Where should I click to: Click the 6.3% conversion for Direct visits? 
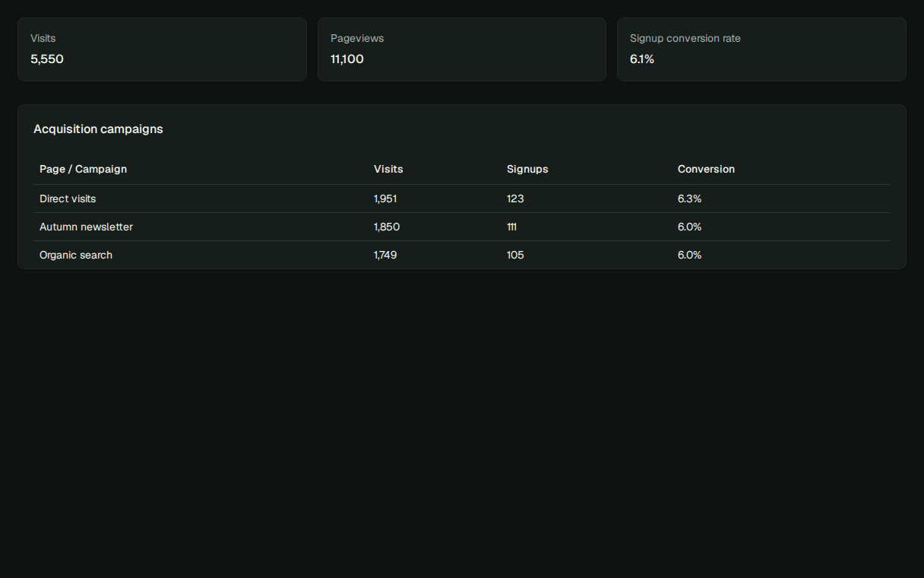tap(689, 198)
